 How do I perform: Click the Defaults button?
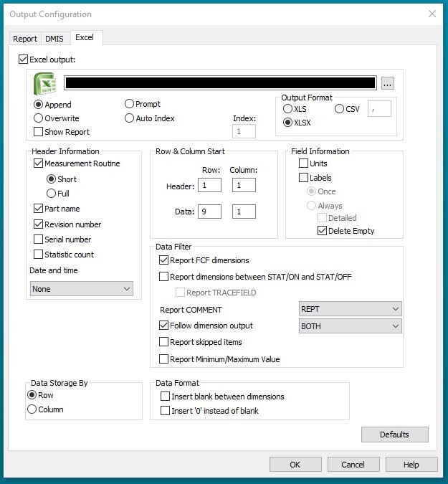395,435
